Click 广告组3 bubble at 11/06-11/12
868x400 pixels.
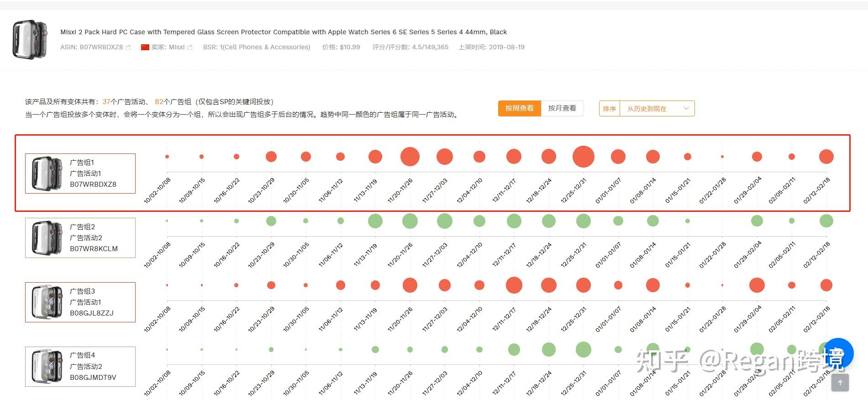click(341, 285)
